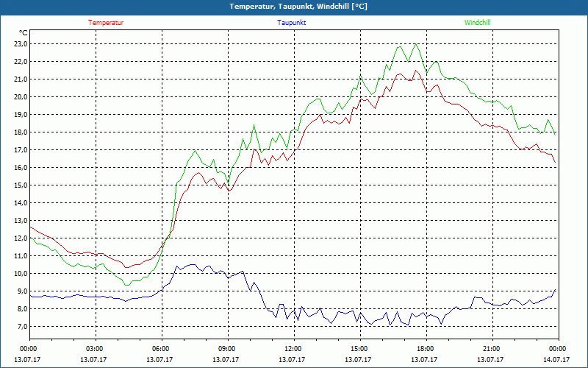Click the 18,0 y-axis value
The width and height of the screenshot is (588, 368).
point(21,132)
